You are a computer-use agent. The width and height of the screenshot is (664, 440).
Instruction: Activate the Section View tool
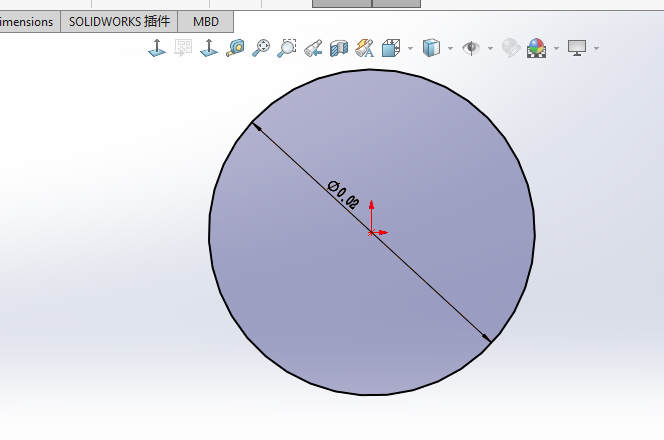pos(339,48)
